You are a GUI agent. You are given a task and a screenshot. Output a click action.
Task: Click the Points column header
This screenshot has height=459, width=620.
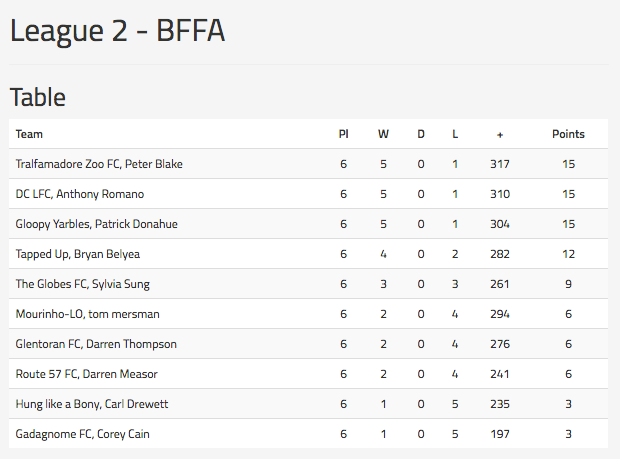[x=568, y=134]
